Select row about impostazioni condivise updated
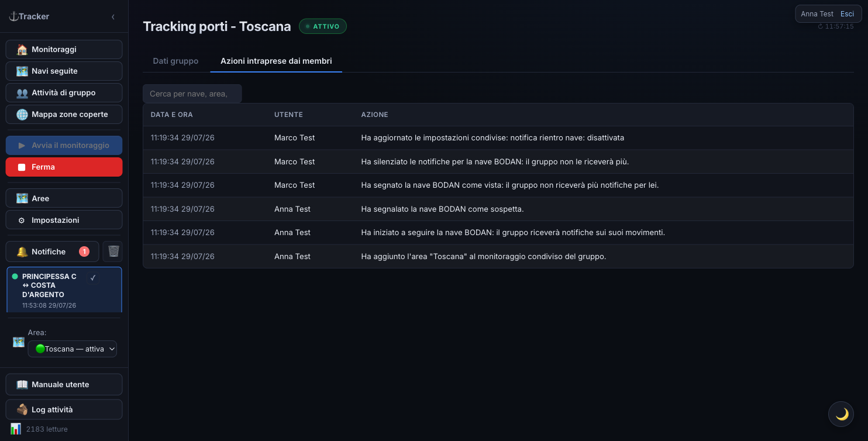The width and height of the screenshot is (868, 441). [498, 138]
